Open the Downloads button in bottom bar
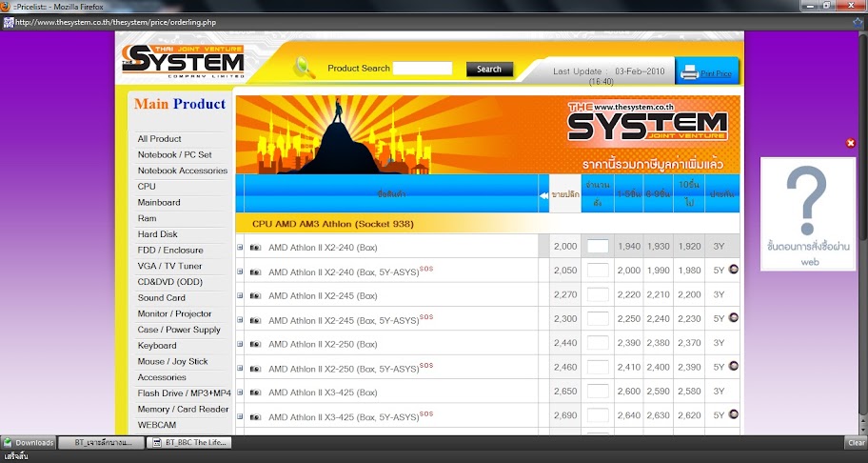Viewport: 868px width, 463px height. coord(29,442)
